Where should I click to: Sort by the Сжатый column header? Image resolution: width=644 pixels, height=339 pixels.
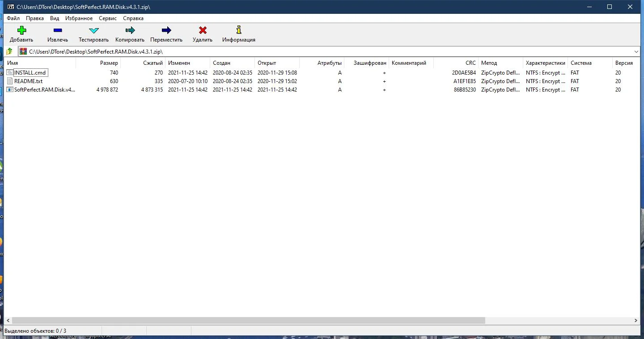[x=143, y=63]
